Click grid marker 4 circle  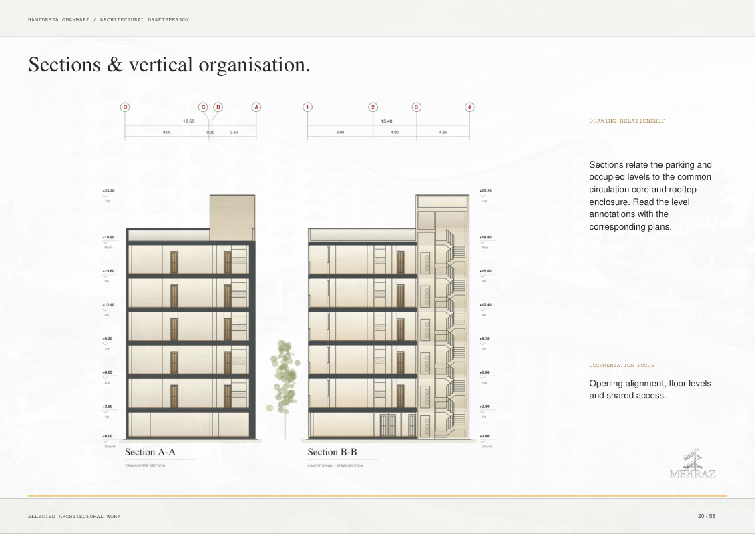469,107
